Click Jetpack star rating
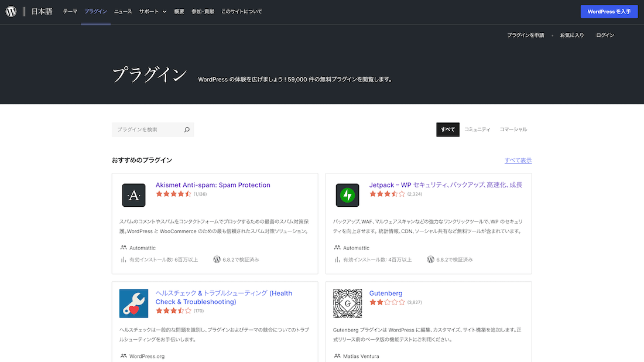 [x=387, y=194]
